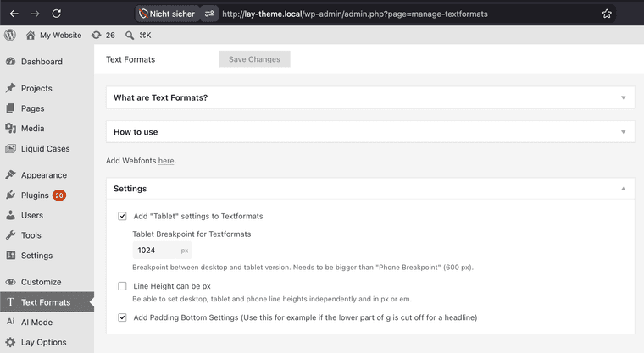644x353 pixels.
Task: Open the site settings icon in address bar
Action: tap(209, 14)
